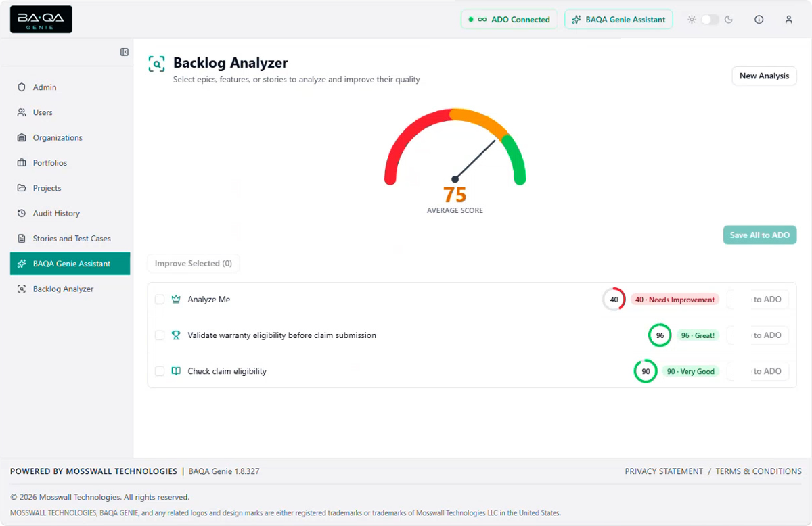This screenshot has width=812, height=526.
Task: Check the Check claim eligibility checkbox
Action: pos(160,371)
